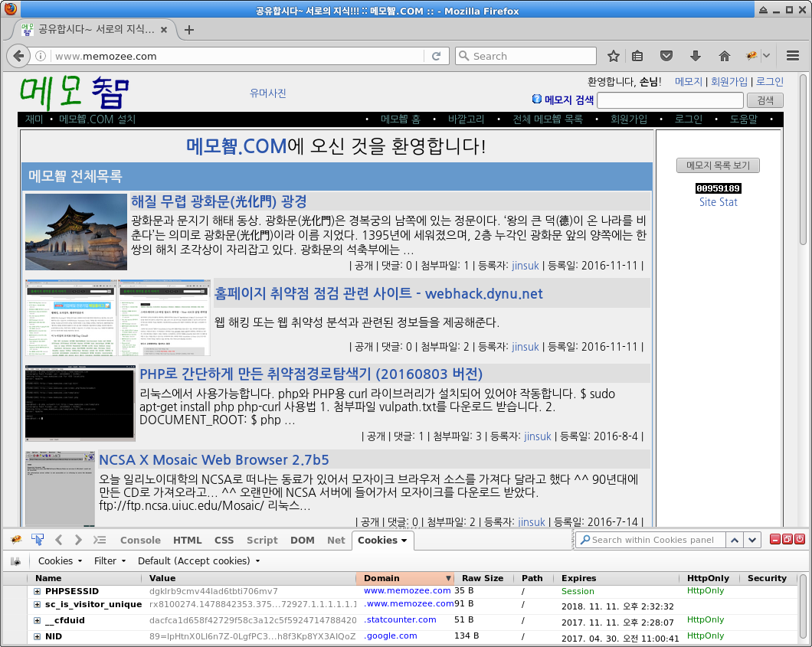Image resolution: width=812 pixels, height=647 pixels.
Task: Minimize the Firebug panel
Action: (x=774, y=539)
